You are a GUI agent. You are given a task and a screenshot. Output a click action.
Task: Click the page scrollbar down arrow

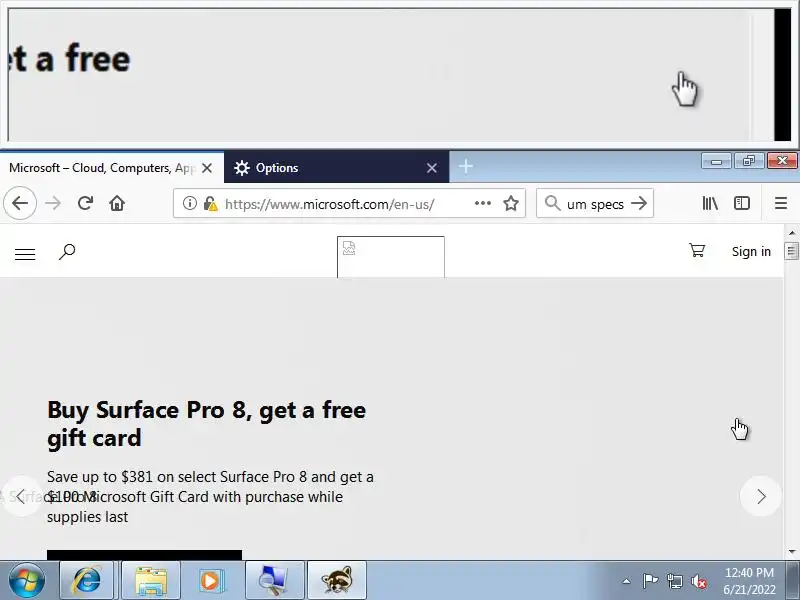[x=792, y=552]
